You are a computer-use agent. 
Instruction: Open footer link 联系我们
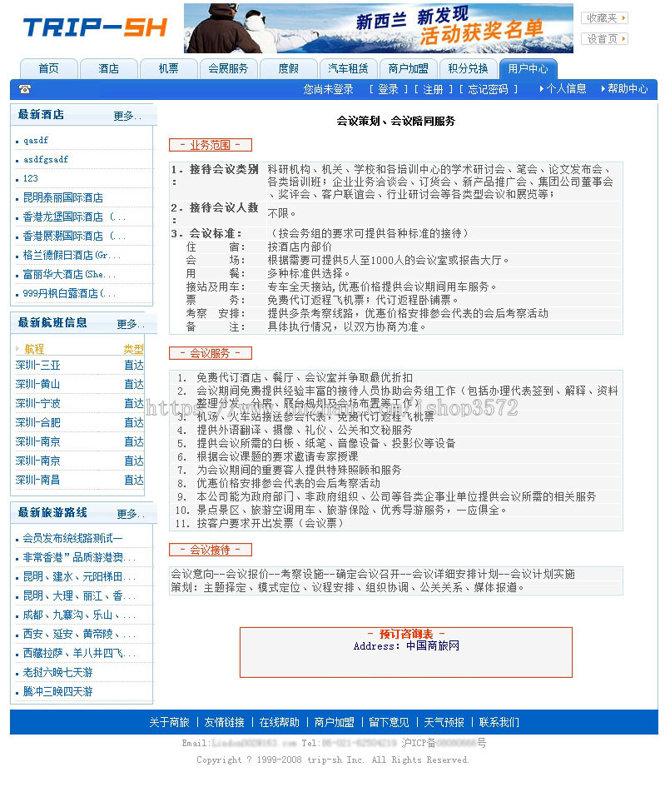(x=499, y=723)
